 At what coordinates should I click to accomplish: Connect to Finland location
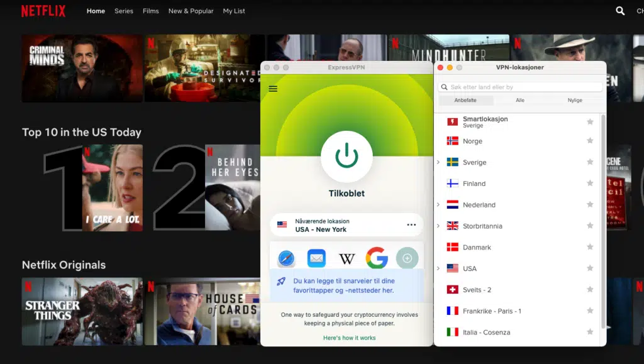coord(518,184)
